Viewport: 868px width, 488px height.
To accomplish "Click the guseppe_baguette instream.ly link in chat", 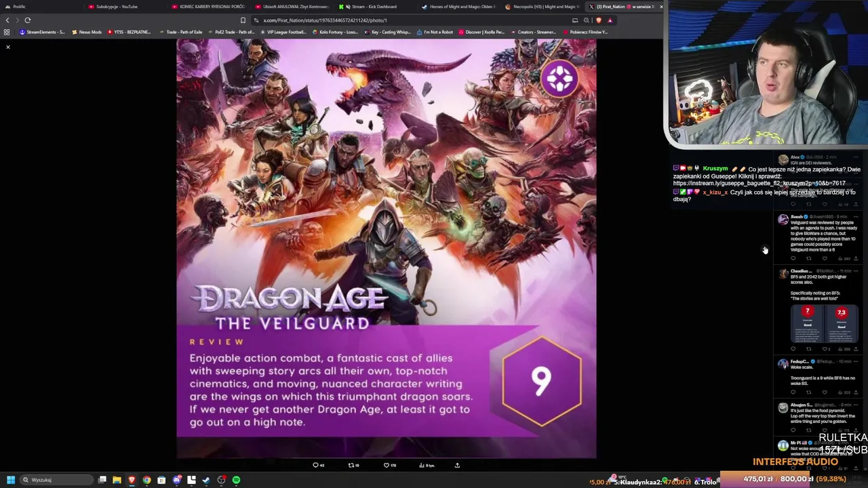I will [x=759, y=184].
